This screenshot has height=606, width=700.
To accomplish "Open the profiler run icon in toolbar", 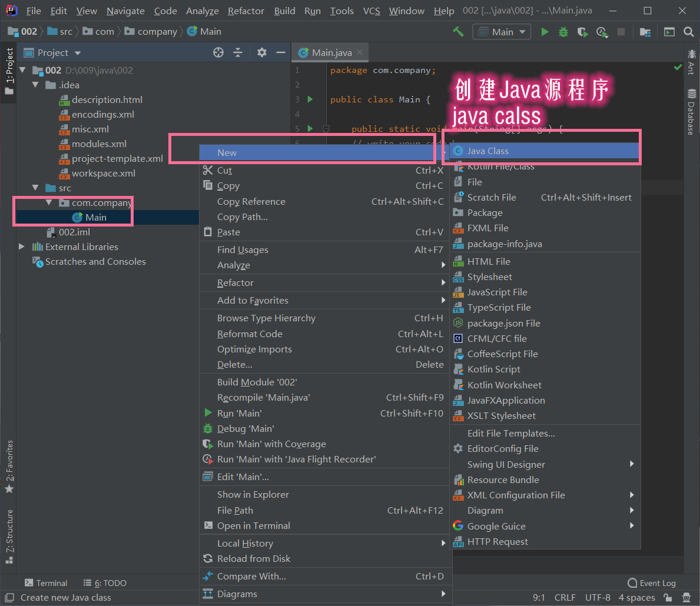I will pyautogui.click(x=602, y=32).
